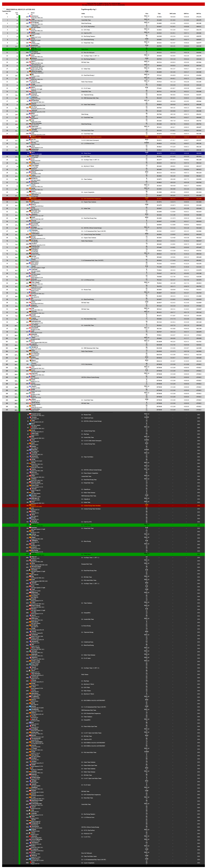Image resolution: width=208 pixels, height=868 pixels.
Task: Click car 'Peugeot 208 T16 R5' under ZZM
Action: point(36,37)
